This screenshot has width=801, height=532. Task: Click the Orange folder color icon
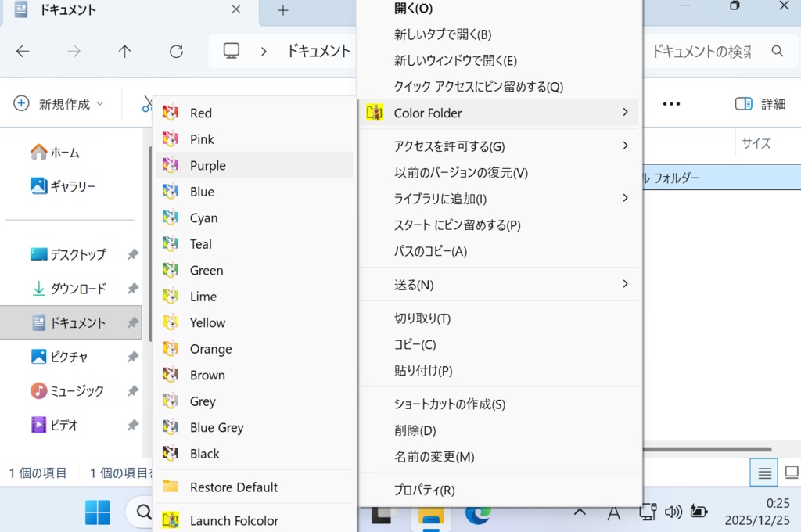(170, 348)
